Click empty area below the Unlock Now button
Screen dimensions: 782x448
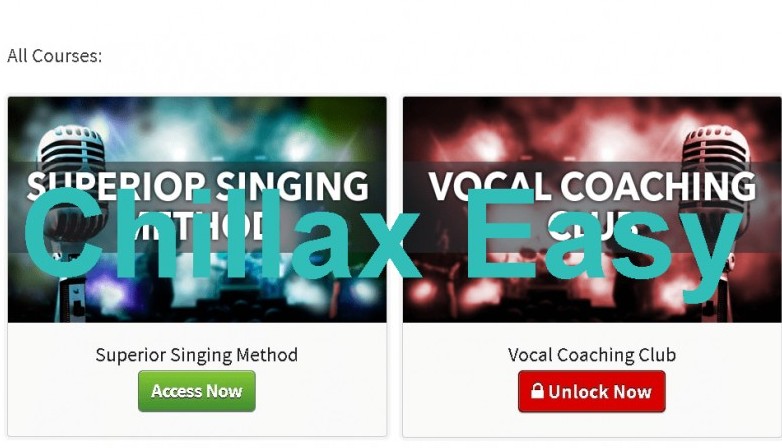591,425
